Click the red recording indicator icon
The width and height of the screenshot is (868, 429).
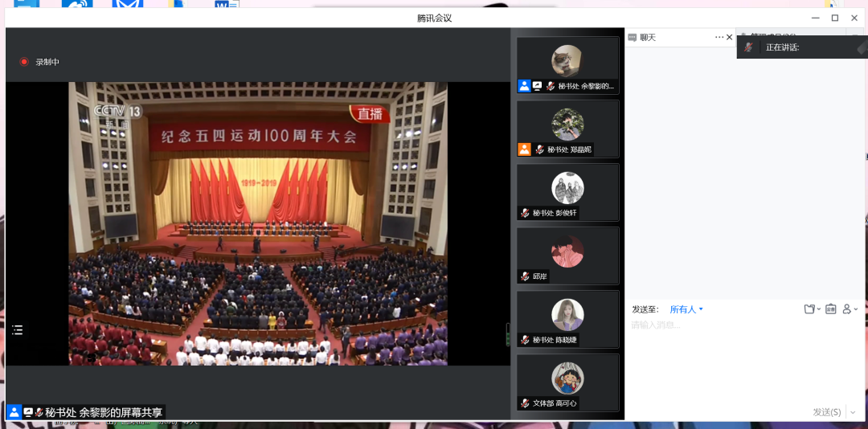[x=24, y=62]
